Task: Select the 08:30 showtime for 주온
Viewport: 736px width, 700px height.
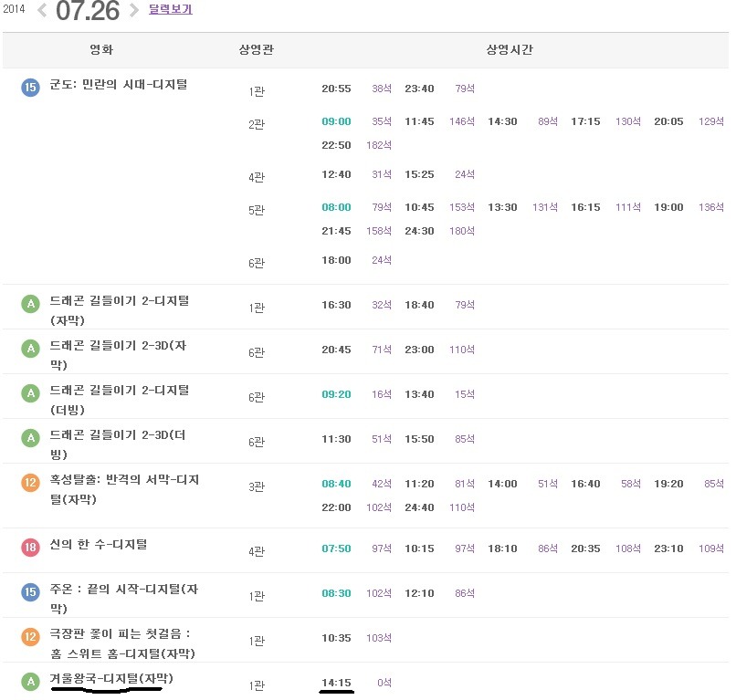Action: coord(337,592)
